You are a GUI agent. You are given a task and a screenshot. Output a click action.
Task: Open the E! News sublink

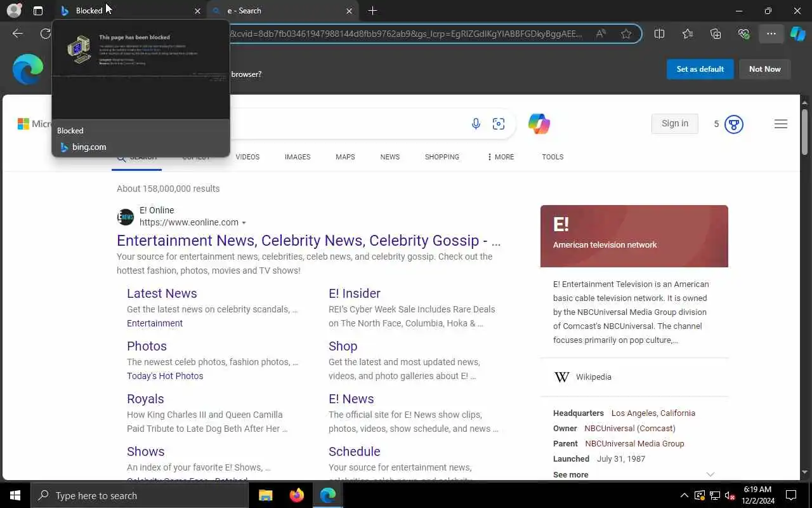[351, 399]
